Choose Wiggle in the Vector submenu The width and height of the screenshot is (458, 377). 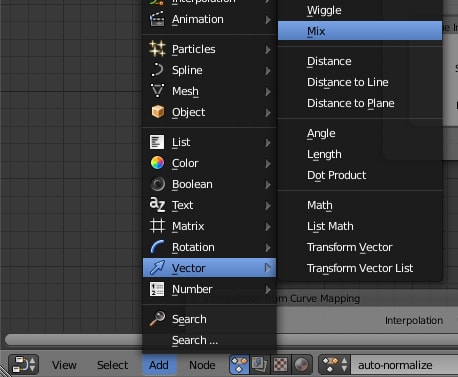(360, 10)
